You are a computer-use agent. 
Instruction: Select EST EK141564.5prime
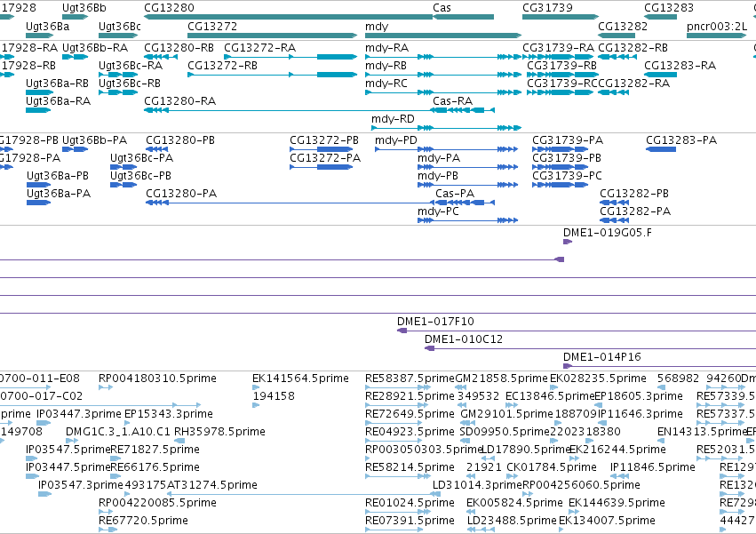[301, 379]
